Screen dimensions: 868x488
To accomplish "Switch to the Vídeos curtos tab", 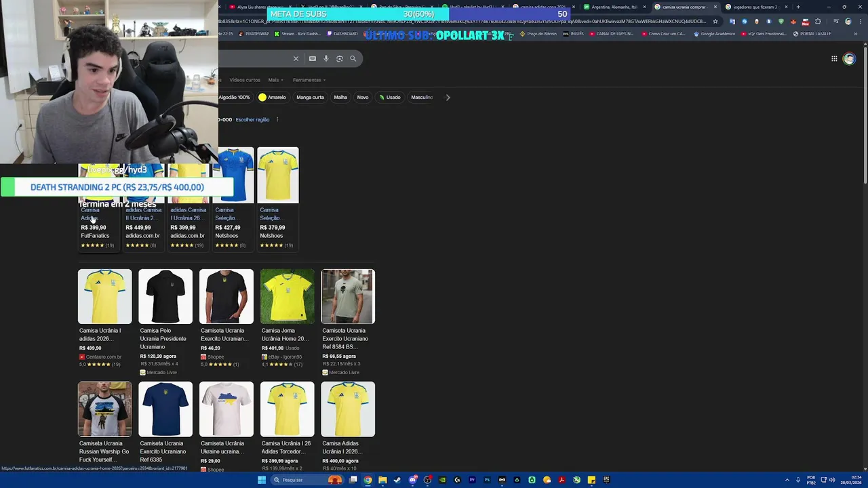I will pyautogui.click(x=245, y=80).
